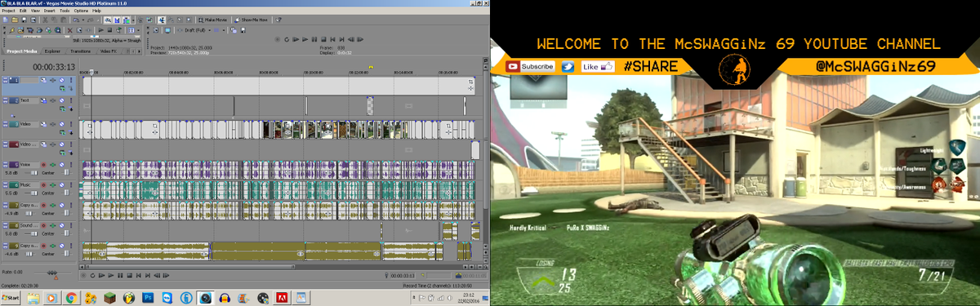Click the Twitter bird icon in overlay
Screen dimensions: 980x306
[568, 66]
